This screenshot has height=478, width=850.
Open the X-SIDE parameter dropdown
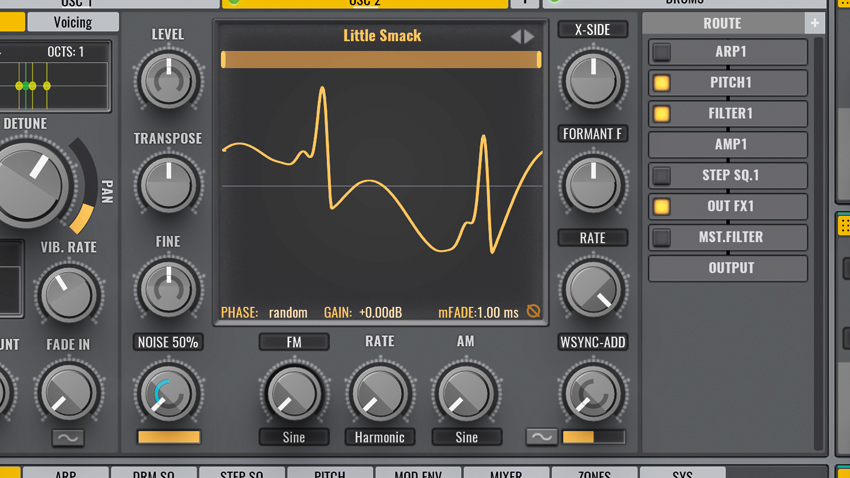click(x=593, y=30)
